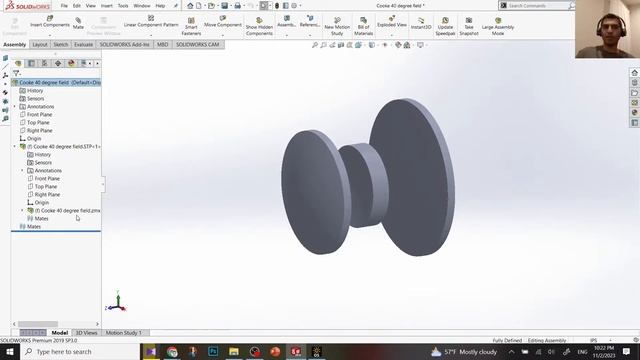Open the Help menu

160,6
